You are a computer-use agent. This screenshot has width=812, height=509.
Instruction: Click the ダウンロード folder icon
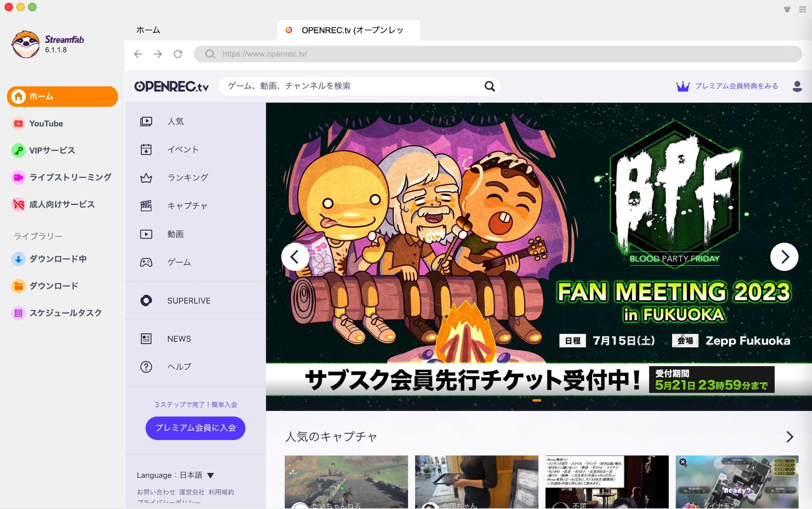18,286
